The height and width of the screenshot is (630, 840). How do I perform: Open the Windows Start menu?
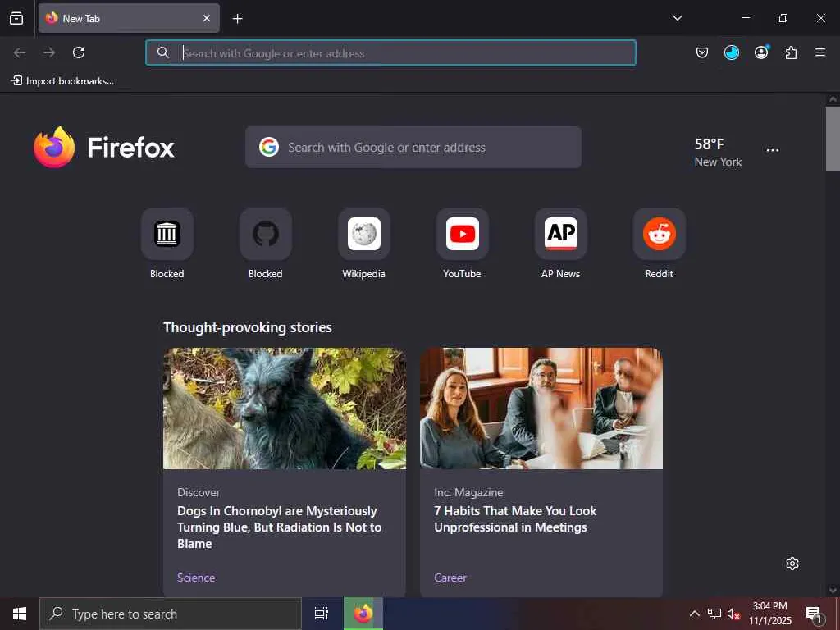click(x=20, y=614)
